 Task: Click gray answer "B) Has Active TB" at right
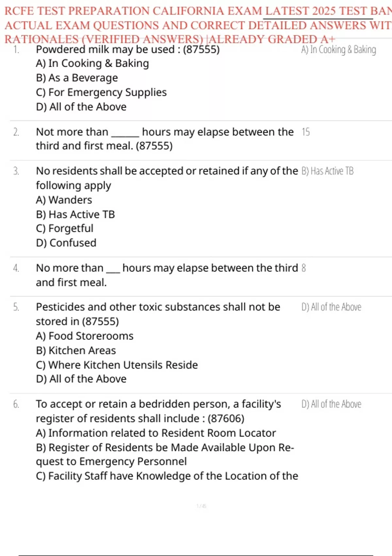[x=327, y=171]
